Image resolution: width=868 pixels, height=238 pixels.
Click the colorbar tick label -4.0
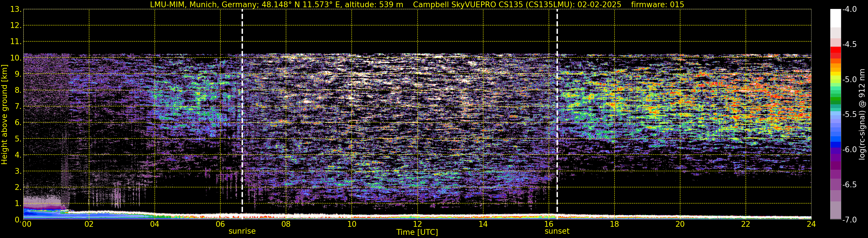tap(849, 10)
